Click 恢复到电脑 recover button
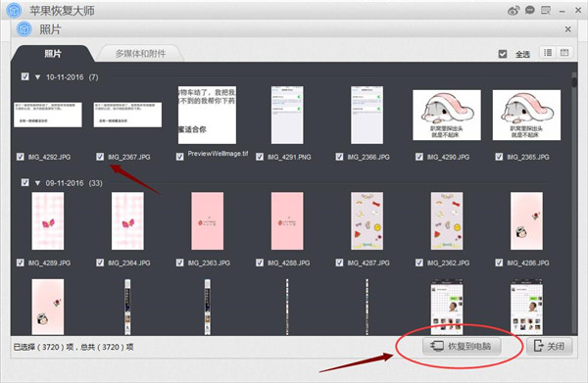588x383 pixels. [462, 346]
